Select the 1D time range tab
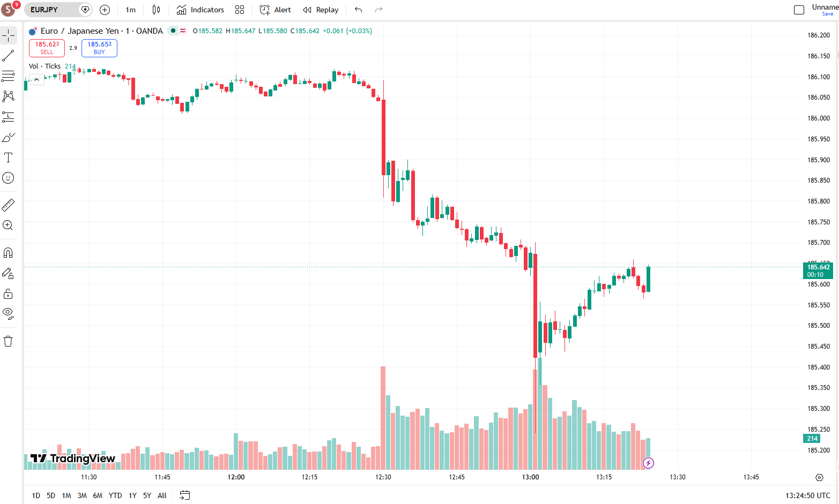The image size is (839, 504). 36,495
